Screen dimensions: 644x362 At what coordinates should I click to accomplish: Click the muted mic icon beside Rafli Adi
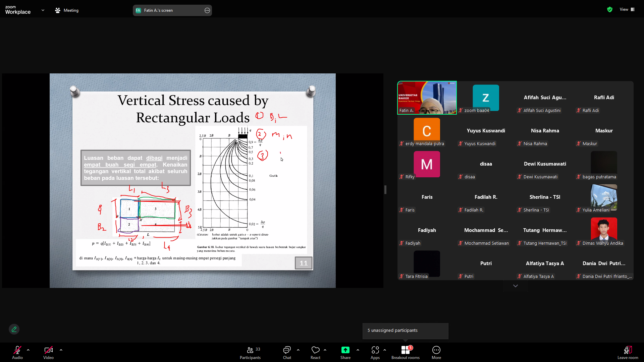[x=579, y=110]
